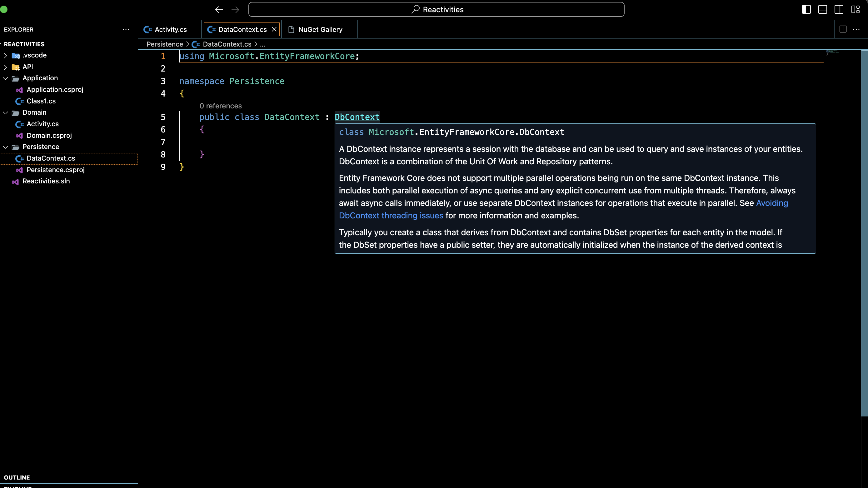This screenshot has height=488, width=868.
Task: Toggle the bottom panel layout icon
Action: tap(822, 9)
